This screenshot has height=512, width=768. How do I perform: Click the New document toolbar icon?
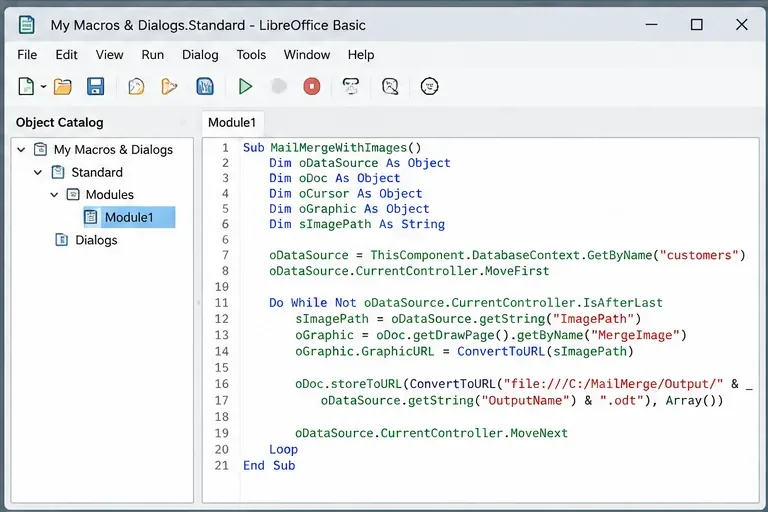(x=26, y=87)
